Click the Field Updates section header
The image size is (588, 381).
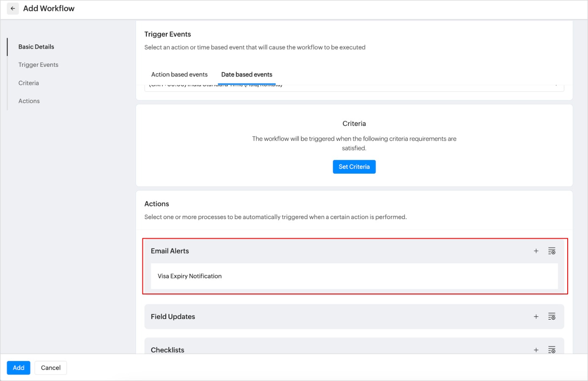(173, 316)
